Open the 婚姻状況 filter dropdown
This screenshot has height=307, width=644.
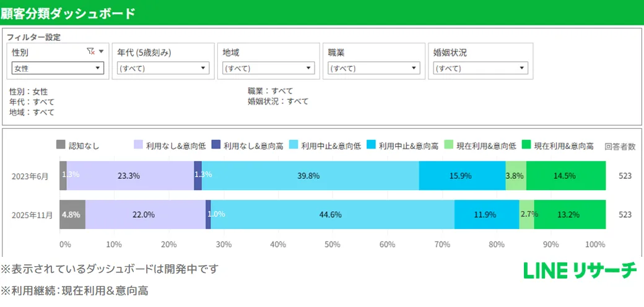[x=479, y=68]
